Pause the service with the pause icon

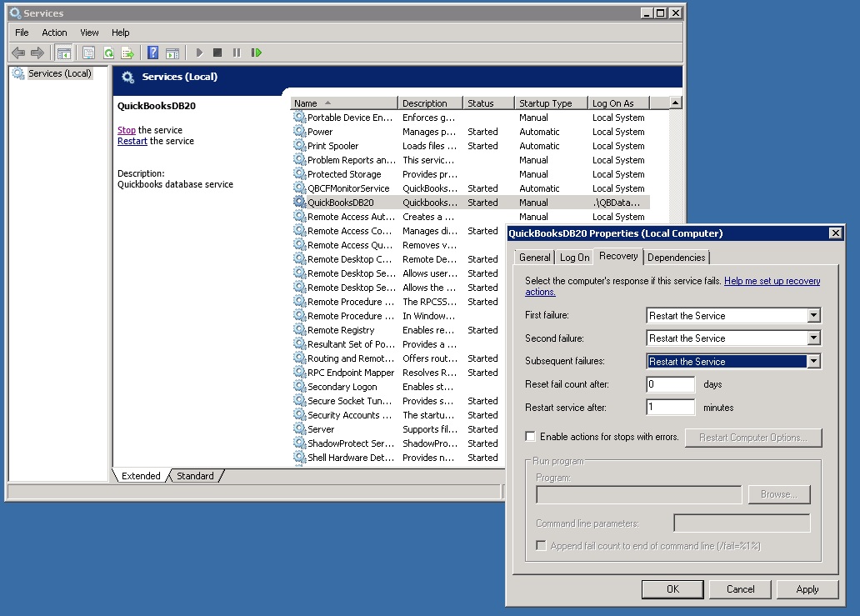tap(237, 53)
